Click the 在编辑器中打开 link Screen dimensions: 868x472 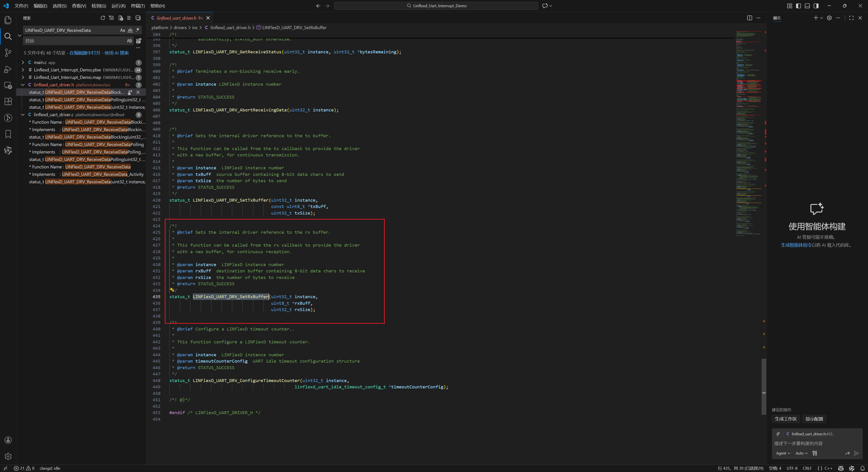click(85, 53)
